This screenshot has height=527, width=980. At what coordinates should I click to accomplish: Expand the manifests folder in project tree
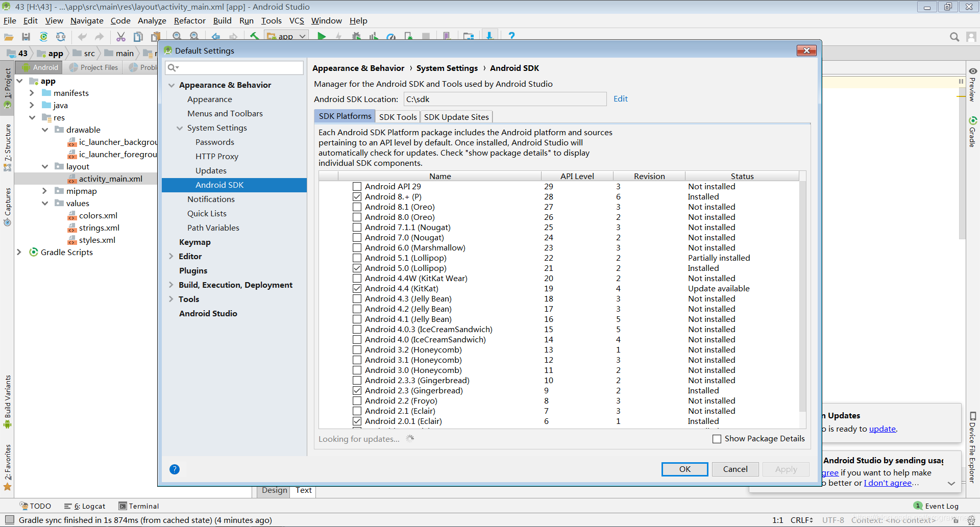coord(32,93)
